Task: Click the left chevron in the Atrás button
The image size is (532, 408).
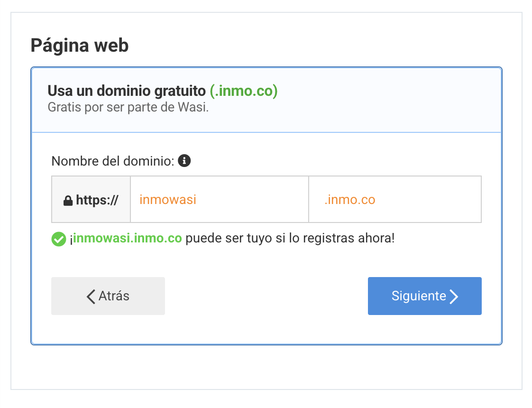Action: click(91, 296)
